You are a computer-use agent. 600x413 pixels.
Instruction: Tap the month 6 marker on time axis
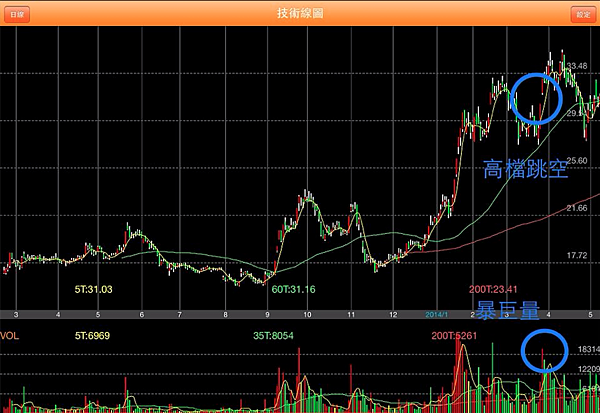tap(142, 315)
